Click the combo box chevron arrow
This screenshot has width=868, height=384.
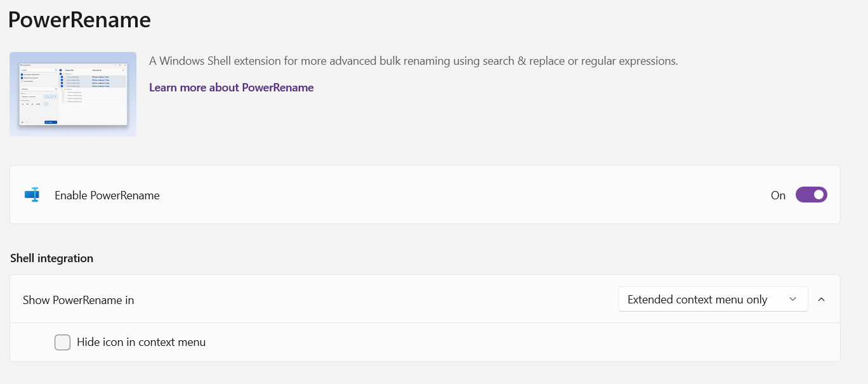pos(792,299)
